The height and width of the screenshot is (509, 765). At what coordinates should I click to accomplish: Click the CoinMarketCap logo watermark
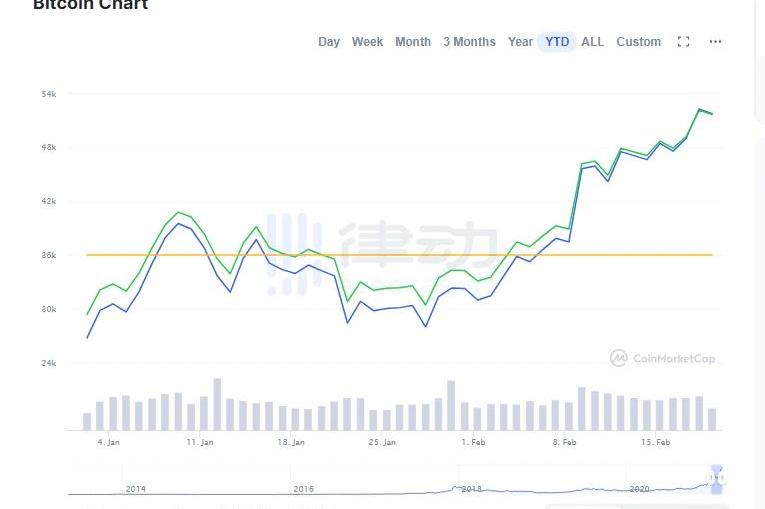click(x=663, y=358)
